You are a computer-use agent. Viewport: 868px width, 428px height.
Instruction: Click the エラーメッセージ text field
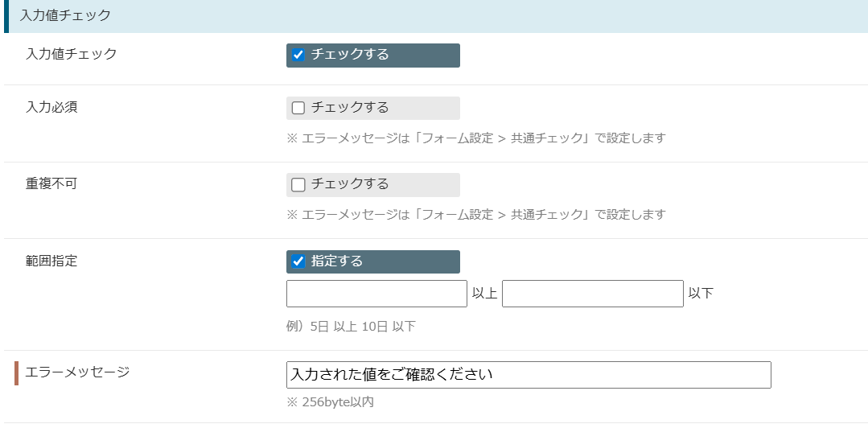pyautogui.click(x=529, y=375)
